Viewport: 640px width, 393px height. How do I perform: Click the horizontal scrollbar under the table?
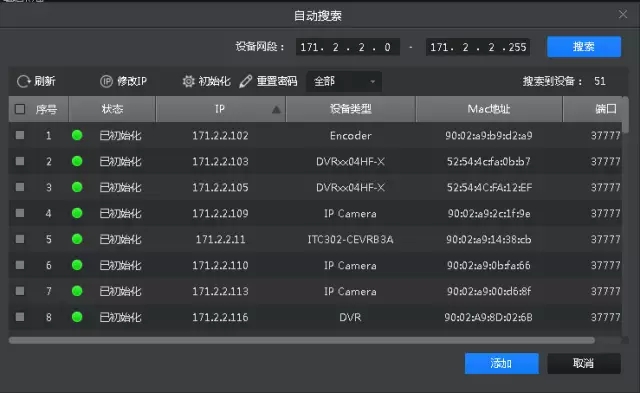pyautogui.click(x=302, y=340)
